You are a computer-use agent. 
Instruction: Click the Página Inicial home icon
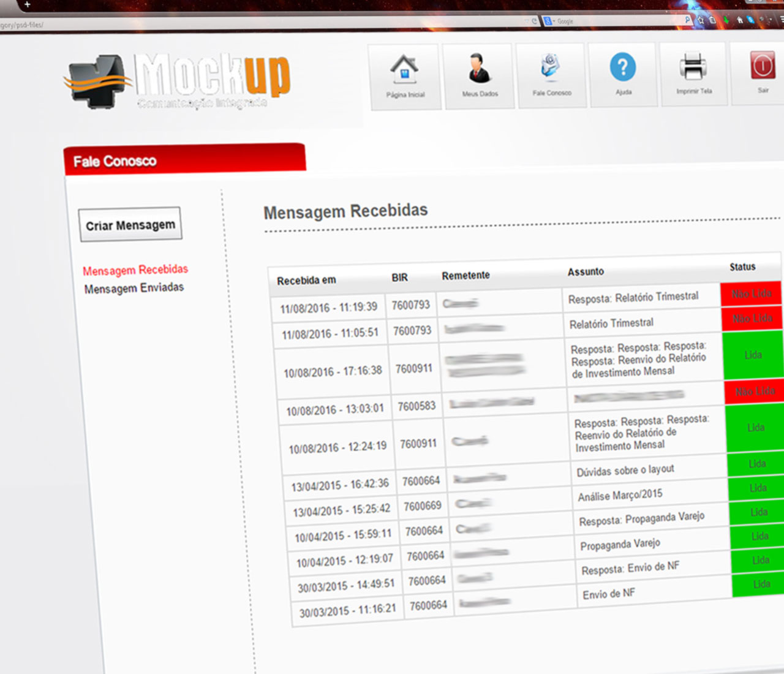click(404, 69)
